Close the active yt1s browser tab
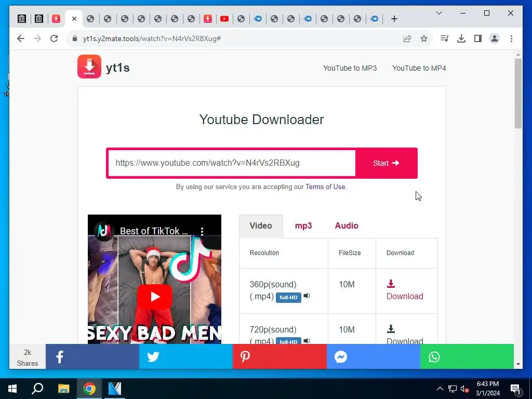This screenshot has height=399, width=532. click(74, 19)
